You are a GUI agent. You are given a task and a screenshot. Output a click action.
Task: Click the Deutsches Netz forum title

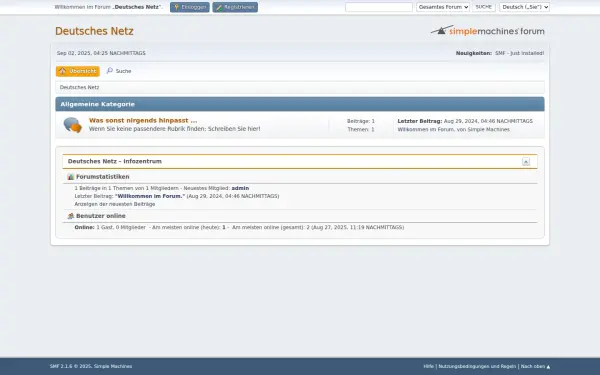pyautogui.click(x=94, y=31)
